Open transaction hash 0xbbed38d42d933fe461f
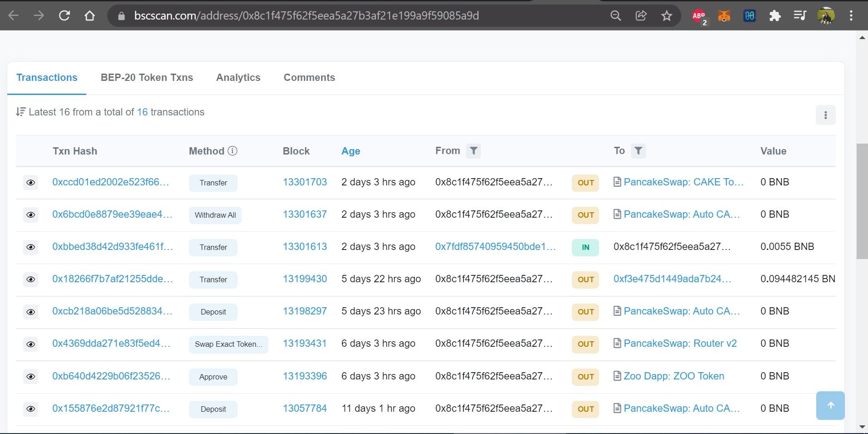Viewport: 868px width, 434px height. click(x=112, y=247)
